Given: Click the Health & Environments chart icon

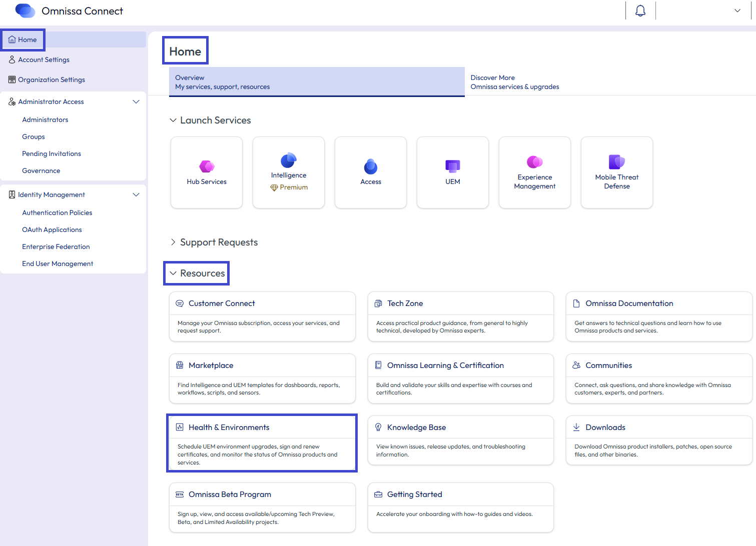Looking at the screenshot, I should click(180, 427).
